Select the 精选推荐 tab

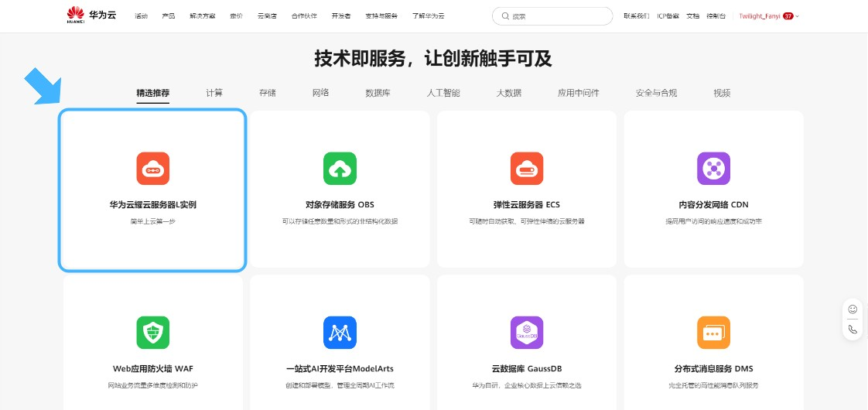click(x=153, y=93)
